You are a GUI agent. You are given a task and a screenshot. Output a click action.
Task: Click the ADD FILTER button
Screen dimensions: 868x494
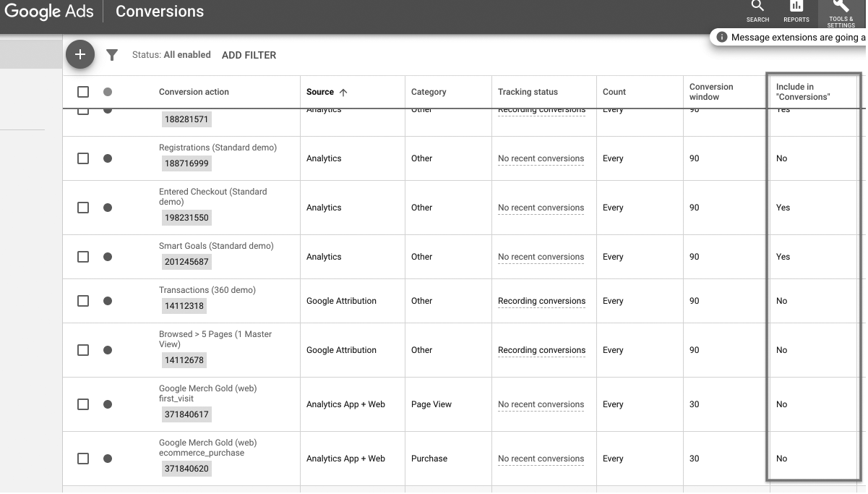(249, 55)
